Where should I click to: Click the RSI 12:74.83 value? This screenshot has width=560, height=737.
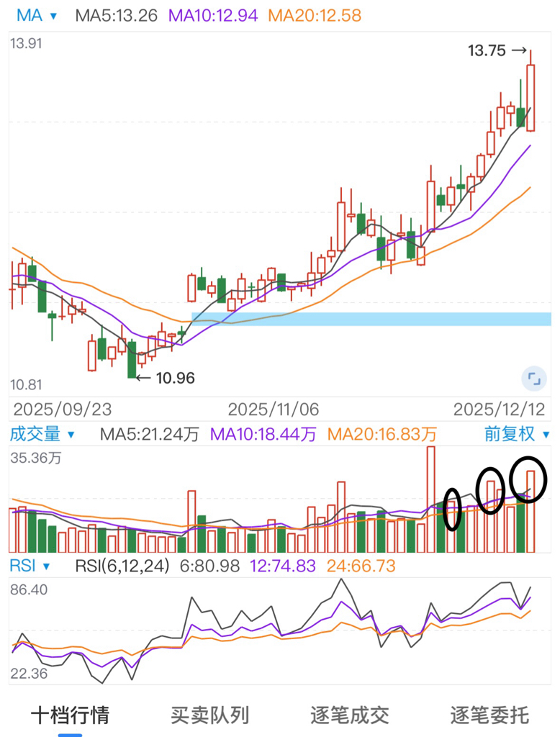[x=283, y=566]
